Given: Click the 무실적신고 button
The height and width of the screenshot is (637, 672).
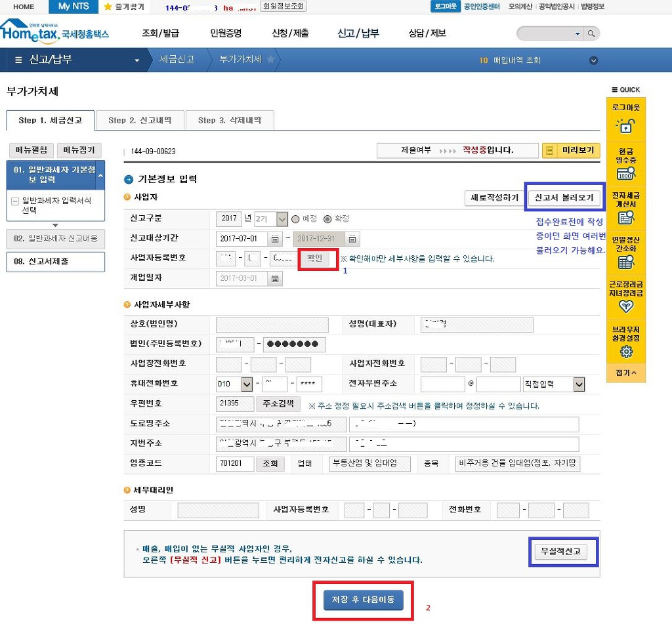Looking at the screenshot, I should 560,551.
